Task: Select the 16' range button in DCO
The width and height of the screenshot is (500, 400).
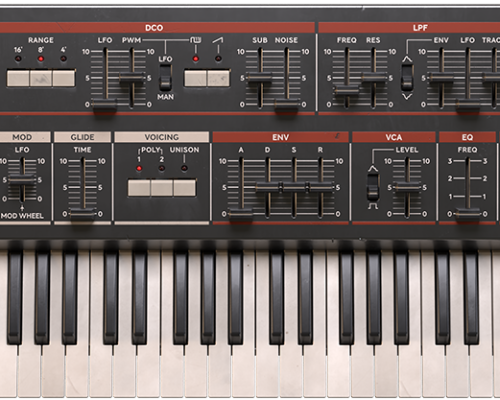Action: tap(18, 78)
